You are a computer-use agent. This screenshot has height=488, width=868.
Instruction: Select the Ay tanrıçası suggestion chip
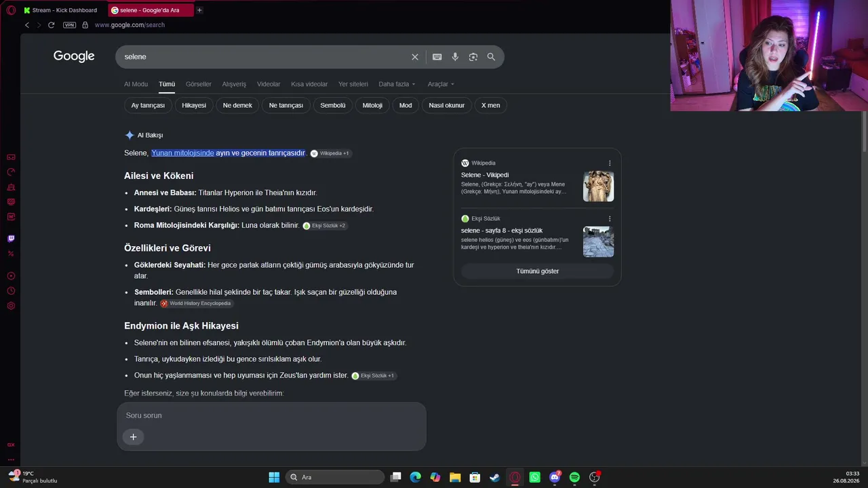click(x=148, y=105)
